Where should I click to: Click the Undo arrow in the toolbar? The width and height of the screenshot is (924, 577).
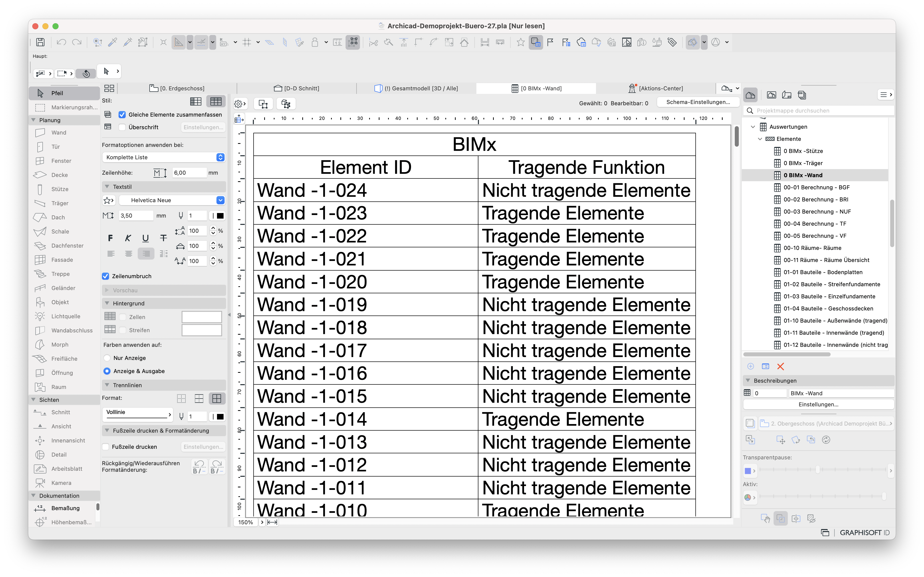pos(61,42)
